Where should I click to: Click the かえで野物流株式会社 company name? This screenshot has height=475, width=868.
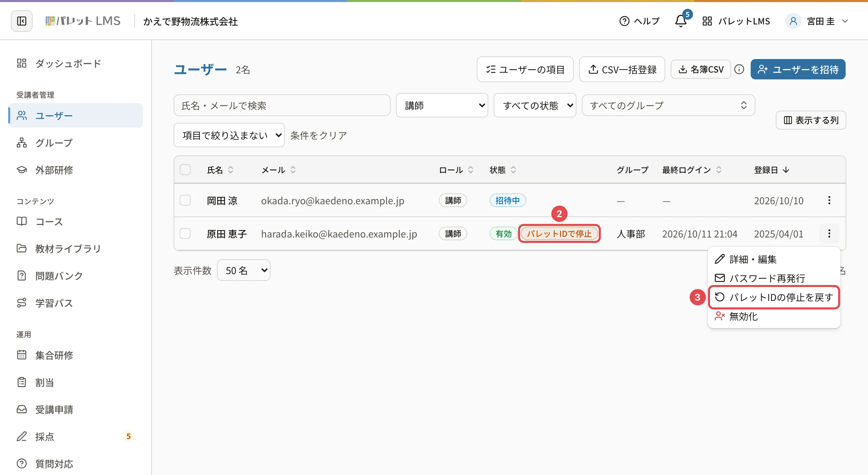(191, 21)
